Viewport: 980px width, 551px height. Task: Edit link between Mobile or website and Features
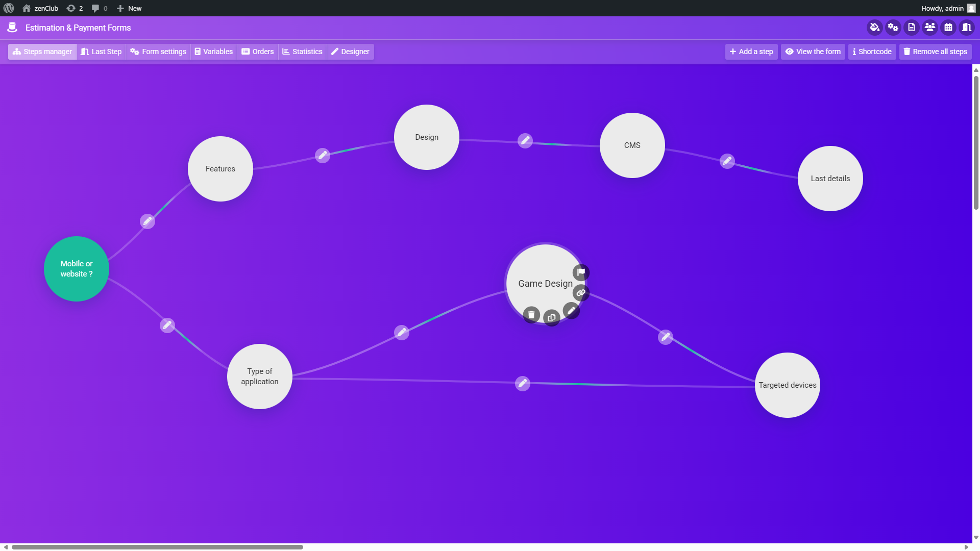(x=148, y=221)
